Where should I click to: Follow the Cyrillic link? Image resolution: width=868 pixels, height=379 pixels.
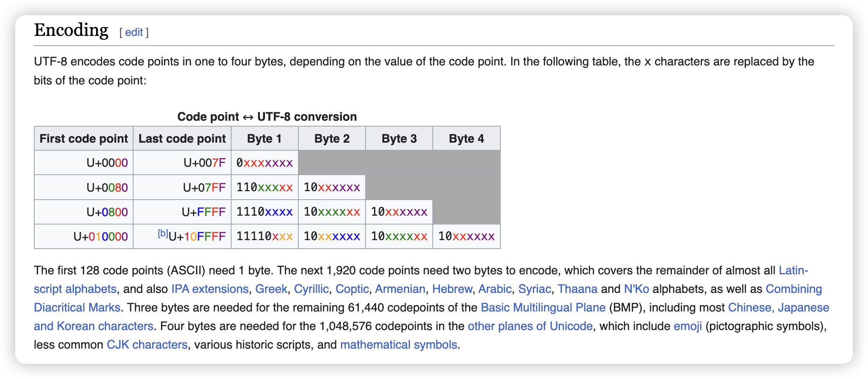coord(311,289)
